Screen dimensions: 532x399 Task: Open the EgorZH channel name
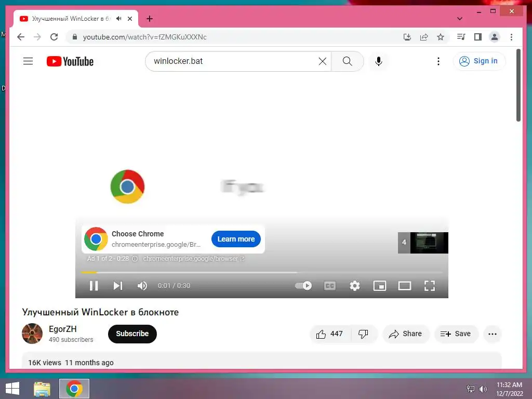click(x=63, y=329)
